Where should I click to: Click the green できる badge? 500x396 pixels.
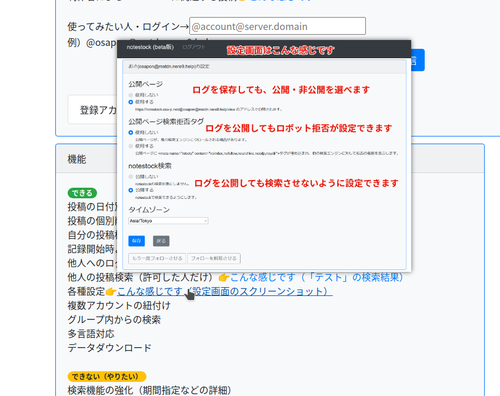pyautogui.click(x=82, y=193)
